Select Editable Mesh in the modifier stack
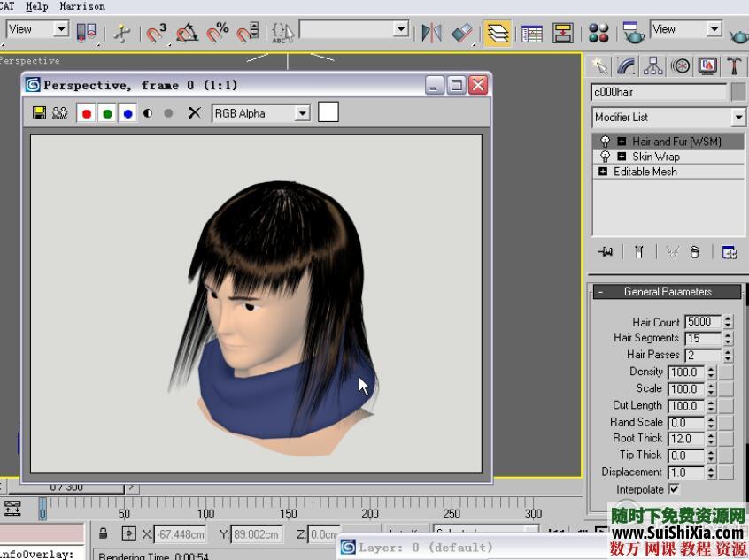The width and height of the screenshot is (749, 560). pos(645,171)
